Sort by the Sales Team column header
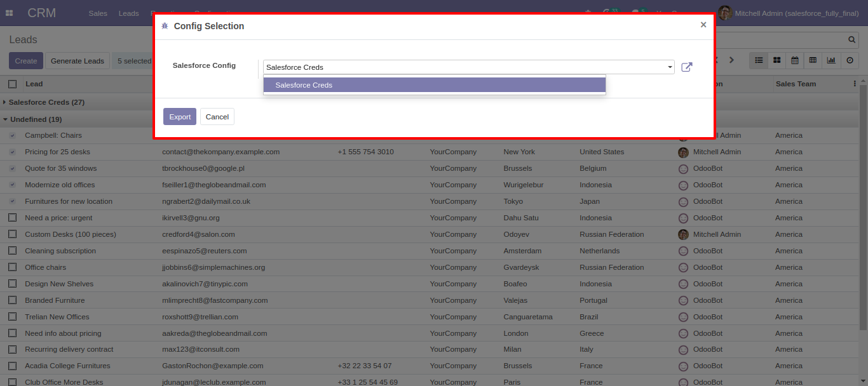 796,84
